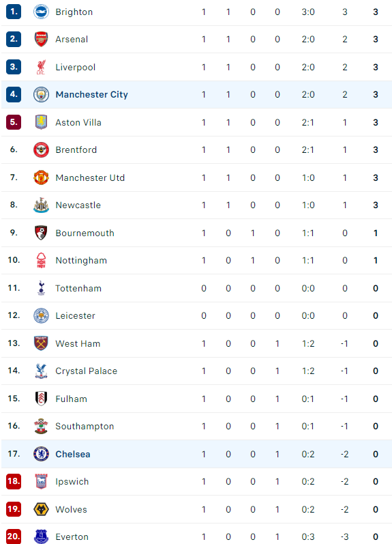This screenshot has height=544, width=392.
Task: Click the Liverpool club crest
Action: click(x=41, y=67)
